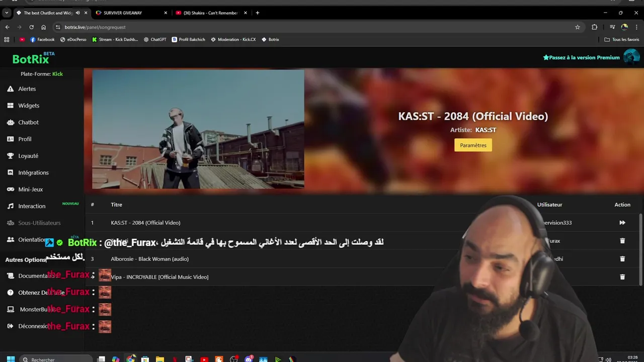Screen dimensions: 644x362
Task: Open the user avatar at top right
Action: pos(631,57)
